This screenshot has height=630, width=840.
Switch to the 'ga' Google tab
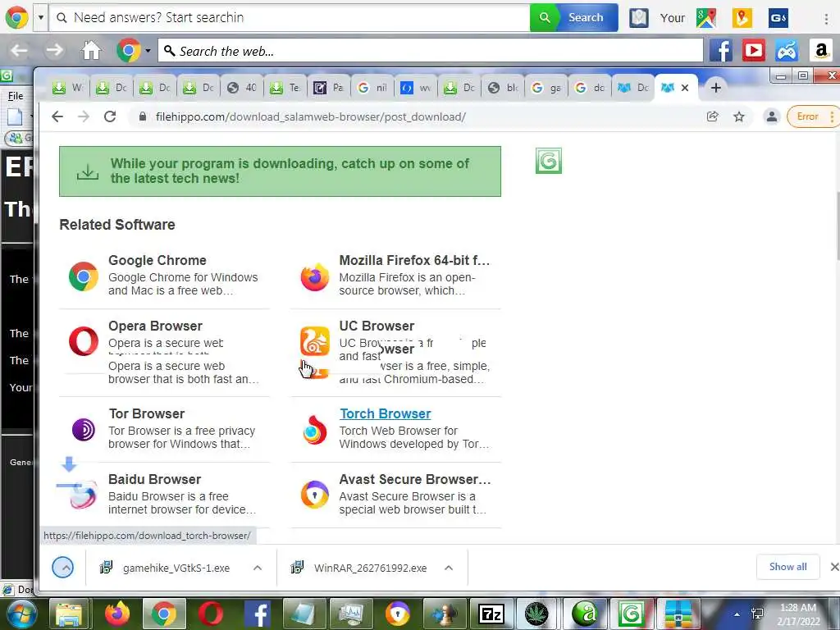547,87
